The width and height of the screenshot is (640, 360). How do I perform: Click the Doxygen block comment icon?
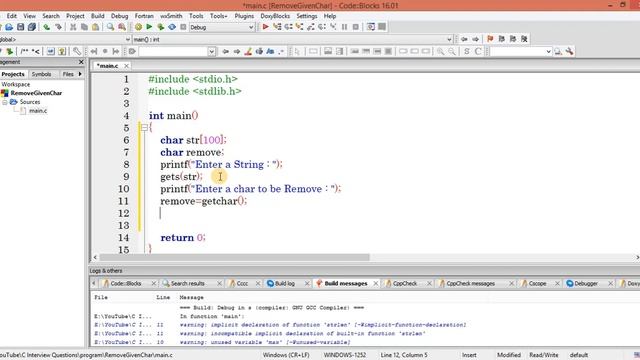point(24,51)
